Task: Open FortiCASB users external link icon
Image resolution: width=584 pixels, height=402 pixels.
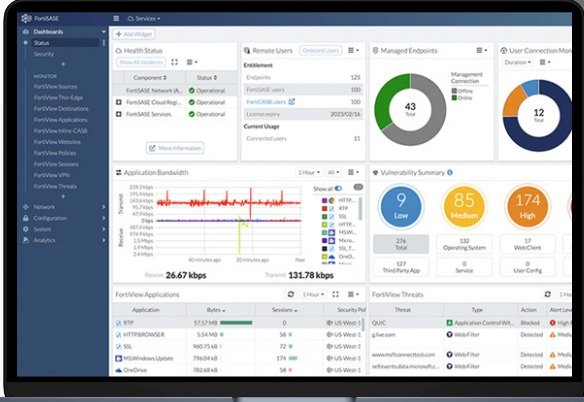Action: [292, 101]
